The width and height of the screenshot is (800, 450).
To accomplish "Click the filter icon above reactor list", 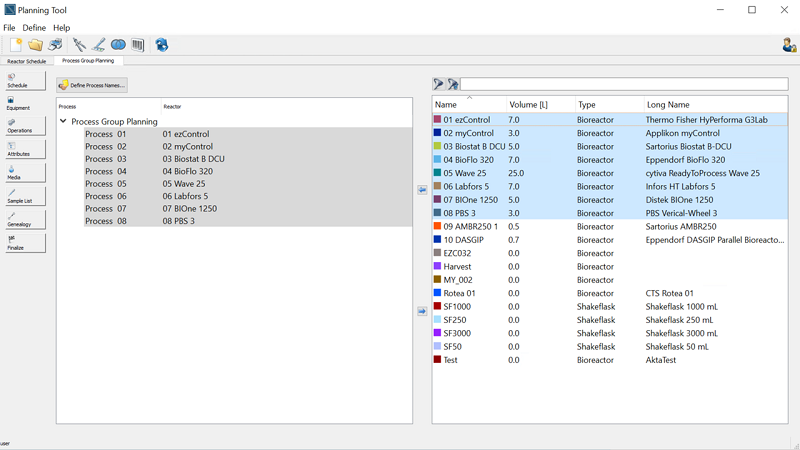I will 438,84.
